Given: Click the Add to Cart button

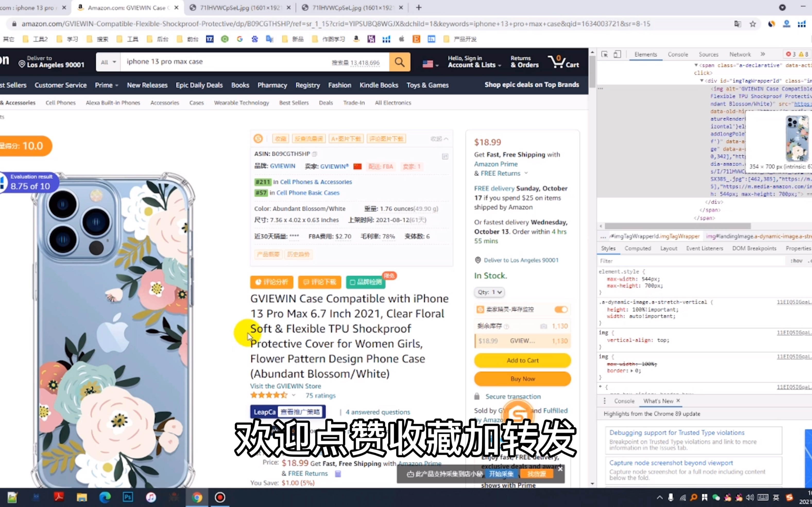Looking at the screenshot, I should pyautogui.click(x=522, y=360).
